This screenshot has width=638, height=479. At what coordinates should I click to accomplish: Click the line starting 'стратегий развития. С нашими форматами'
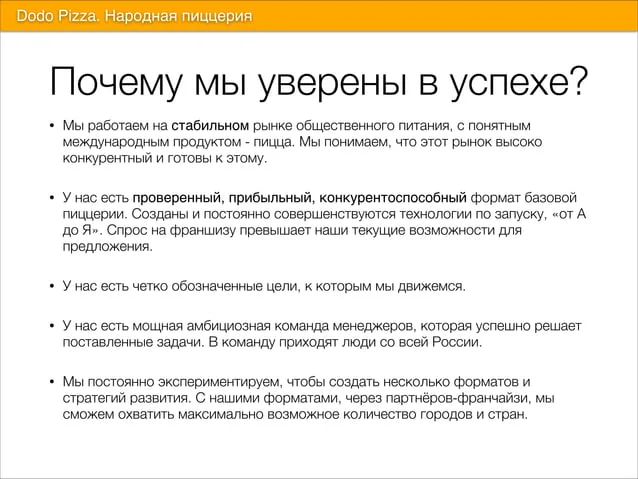308,398
